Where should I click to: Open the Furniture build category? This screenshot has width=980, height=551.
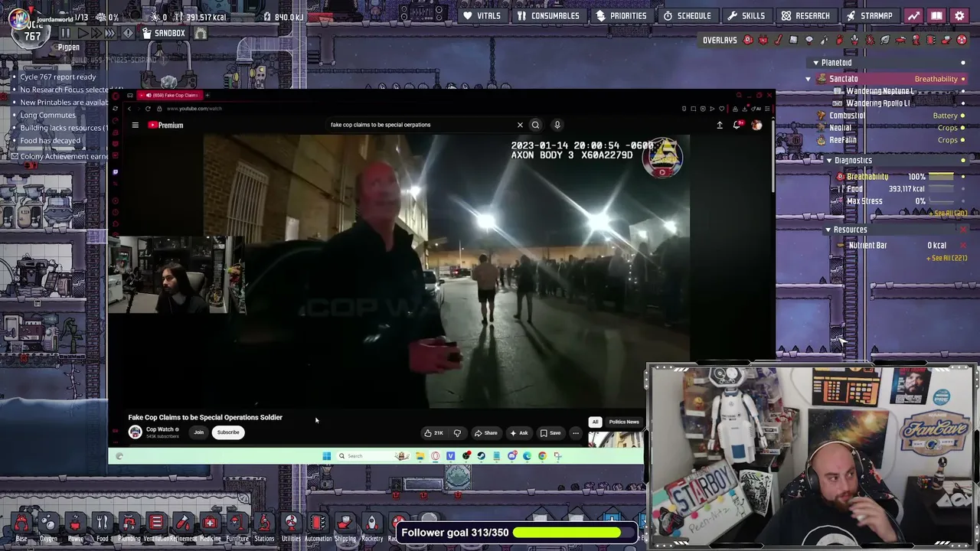(237, 526)
